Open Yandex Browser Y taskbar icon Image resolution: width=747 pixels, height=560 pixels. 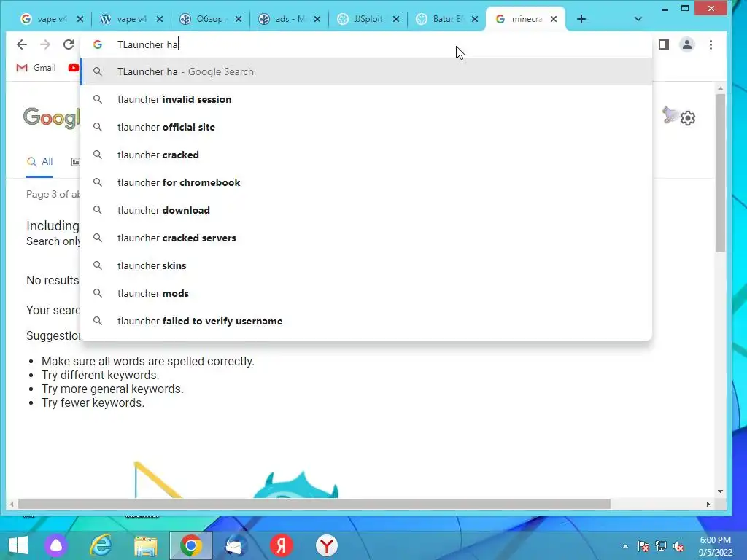pos(327,545)
